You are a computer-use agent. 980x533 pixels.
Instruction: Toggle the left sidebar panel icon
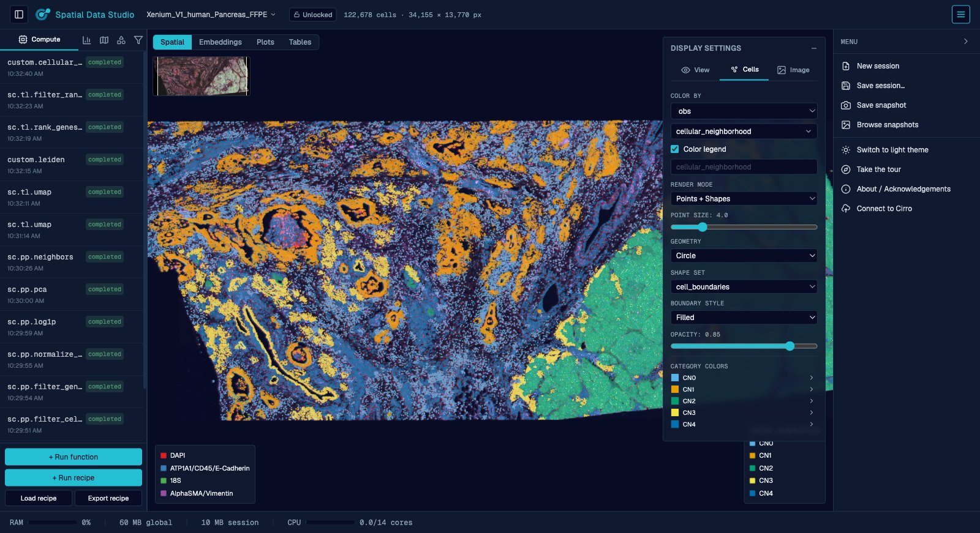(x=19, y=14)
